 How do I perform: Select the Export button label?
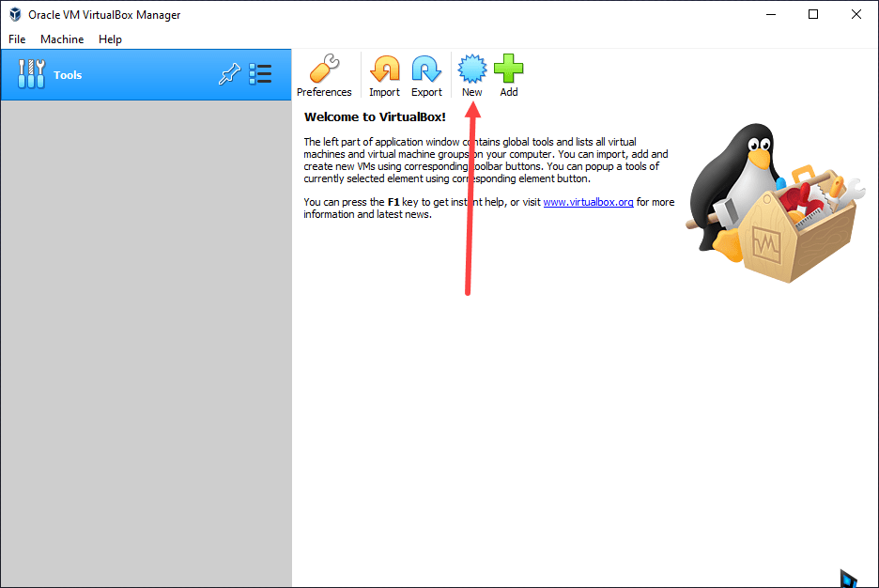[426, 92]
